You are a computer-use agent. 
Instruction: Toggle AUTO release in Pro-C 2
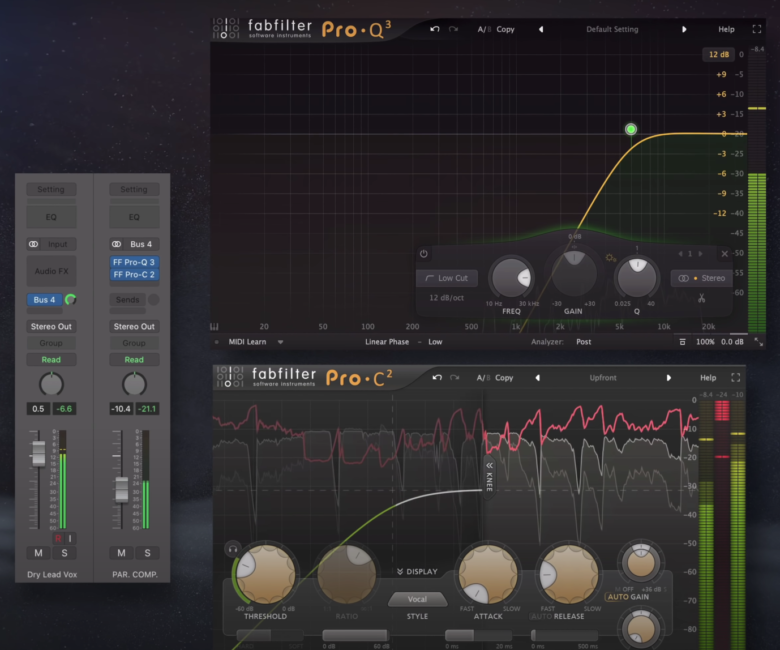(542, 616)
